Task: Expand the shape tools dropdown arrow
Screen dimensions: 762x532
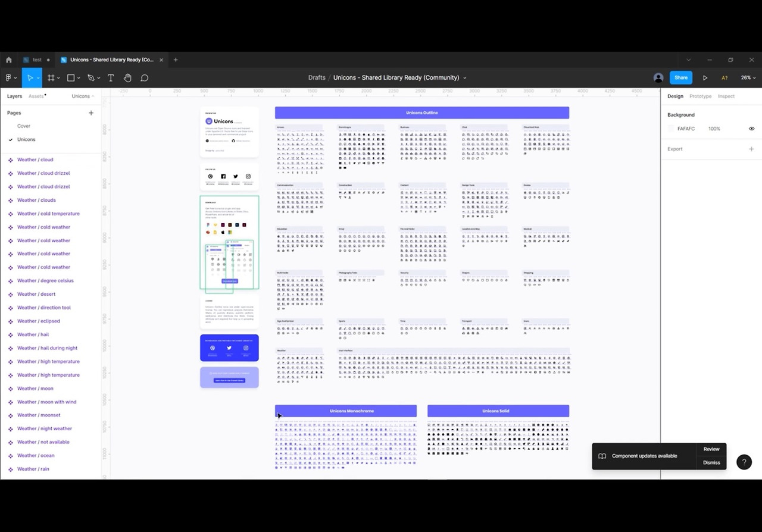Action: (x=79, y=78)
